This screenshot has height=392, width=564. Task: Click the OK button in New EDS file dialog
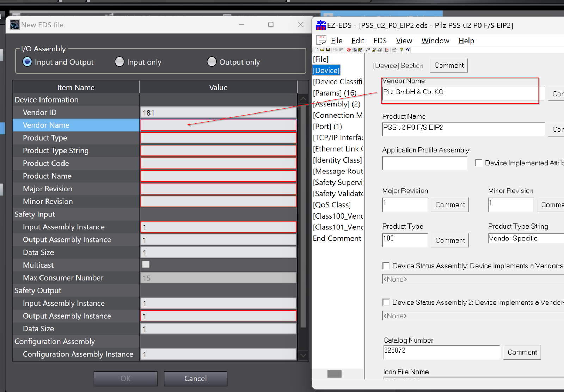coord(125,378)
